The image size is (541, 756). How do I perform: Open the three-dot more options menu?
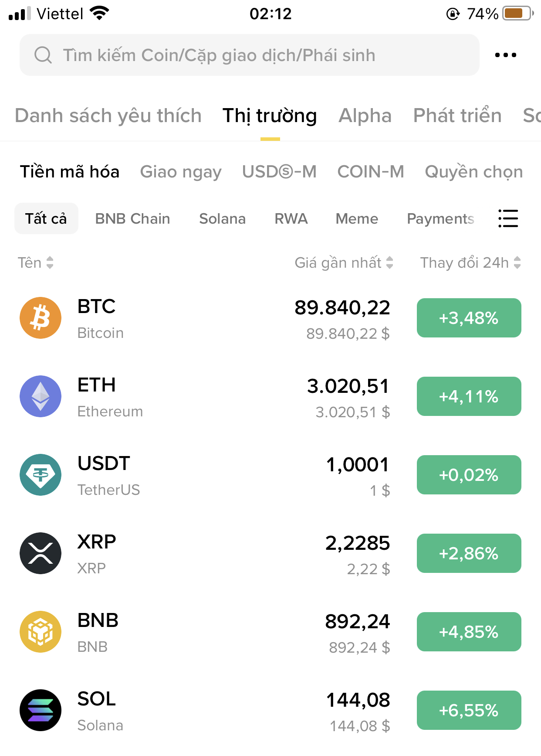[506, 55]
